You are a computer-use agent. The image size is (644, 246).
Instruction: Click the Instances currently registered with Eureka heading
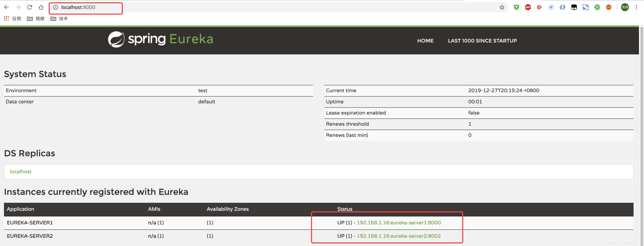coord(96,192)
